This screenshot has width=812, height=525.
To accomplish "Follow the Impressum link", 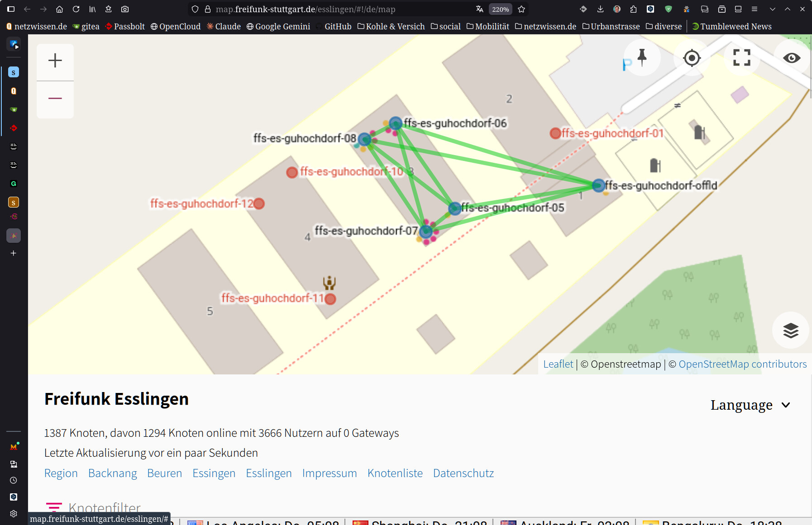I will point(329,473).
